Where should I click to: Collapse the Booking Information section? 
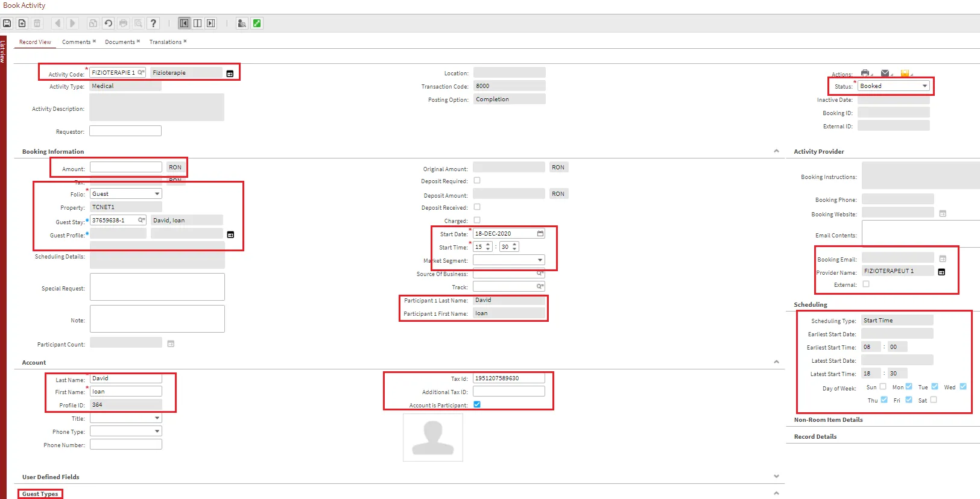tap(776, 151)
